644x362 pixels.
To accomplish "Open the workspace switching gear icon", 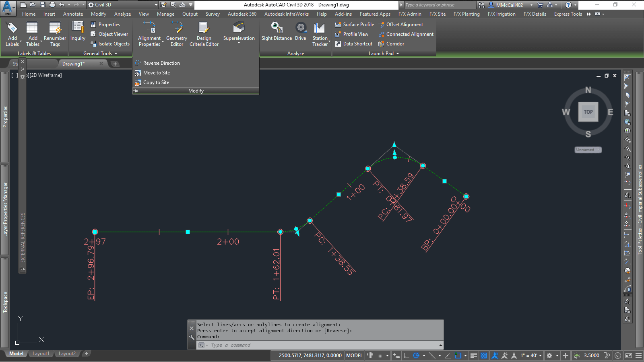I will pyautogui.click(x=549, y=356).
